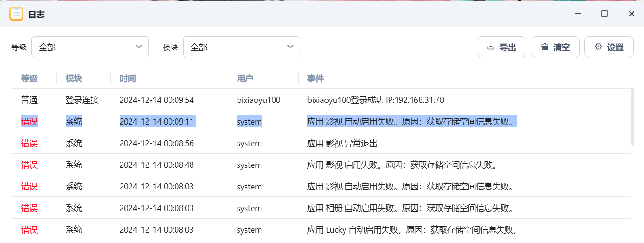Click the highlighted time 2024-12-14 00:09:11
Screen dimensions: 644x243
click(x=157, y=122)
